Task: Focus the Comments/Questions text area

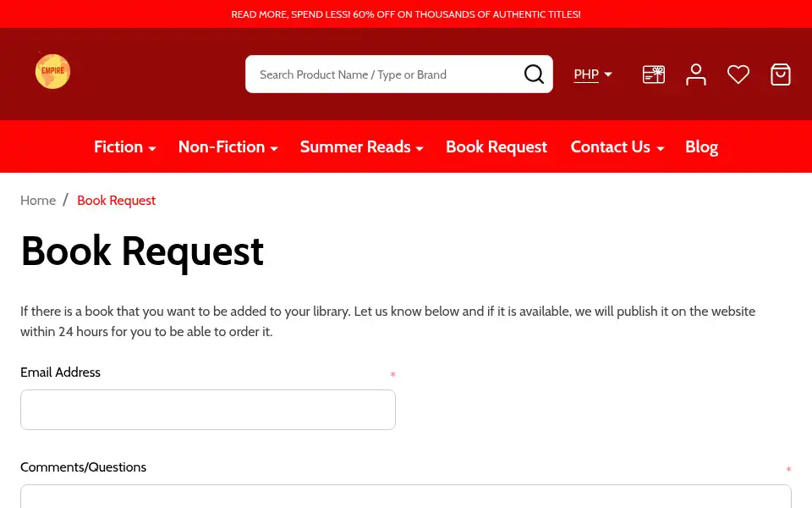Action: pyautogui.click(x=406, y=497)
